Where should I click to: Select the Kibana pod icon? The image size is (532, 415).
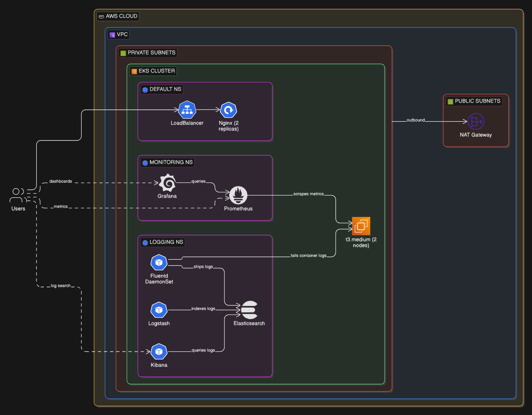[x=159, y=351]
